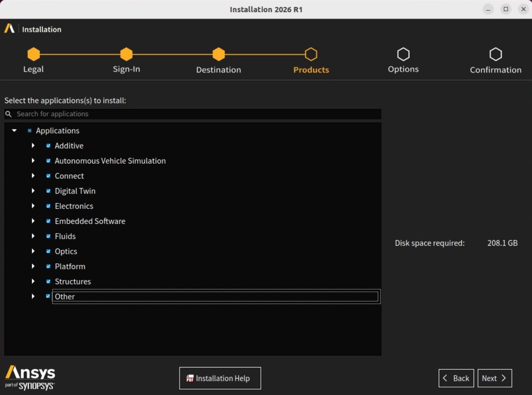
Task: Select the Connect tree row label
Action: (x=69, y=176)
